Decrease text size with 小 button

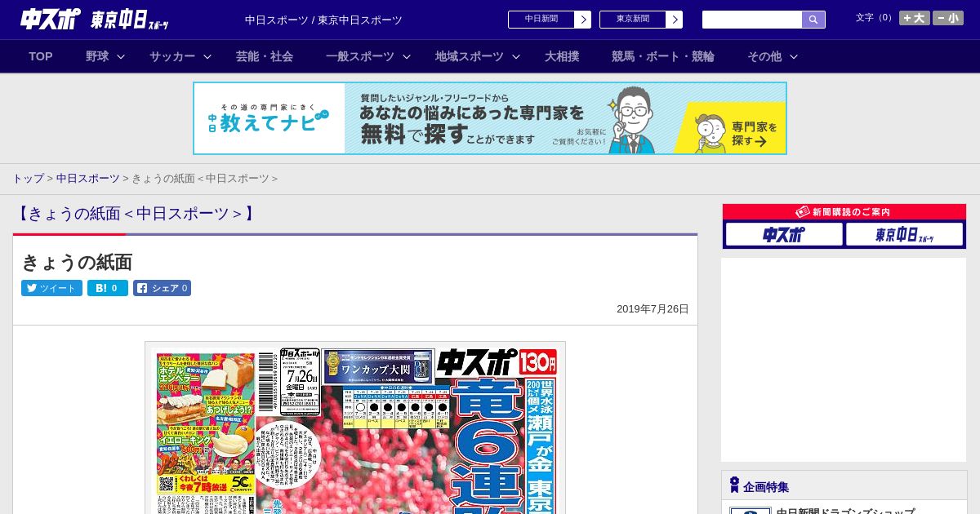(948, 18)
